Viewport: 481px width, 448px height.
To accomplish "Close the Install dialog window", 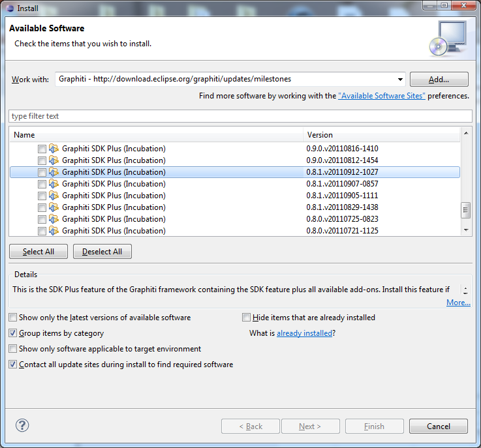I will click(x=463, y=5).
